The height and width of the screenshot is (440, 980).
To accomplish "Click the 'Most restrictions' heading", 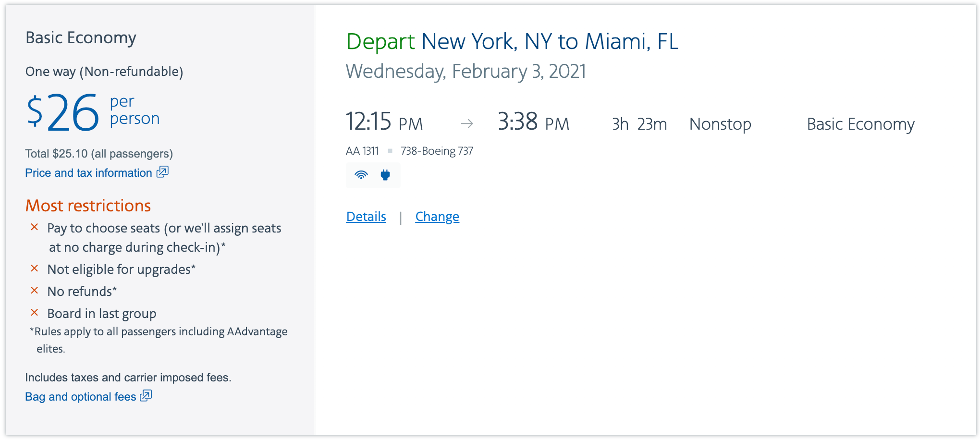I will click(88, 206).
